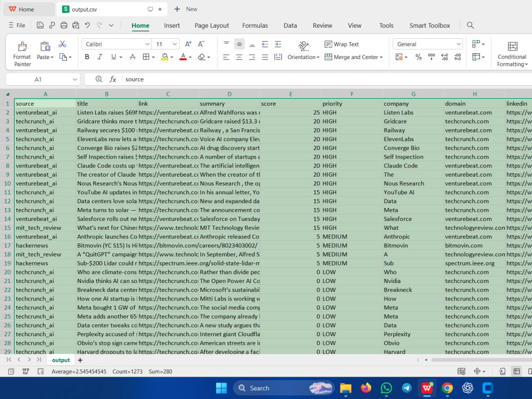Open the Data tab

(x=290, y=26)
